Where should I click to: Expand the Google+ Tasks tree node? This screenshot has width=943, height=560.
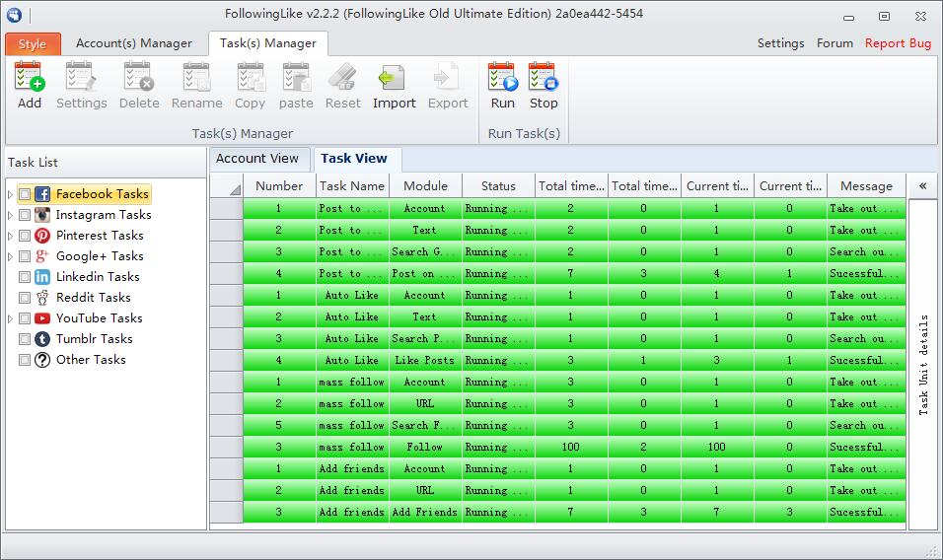(10, 256)
